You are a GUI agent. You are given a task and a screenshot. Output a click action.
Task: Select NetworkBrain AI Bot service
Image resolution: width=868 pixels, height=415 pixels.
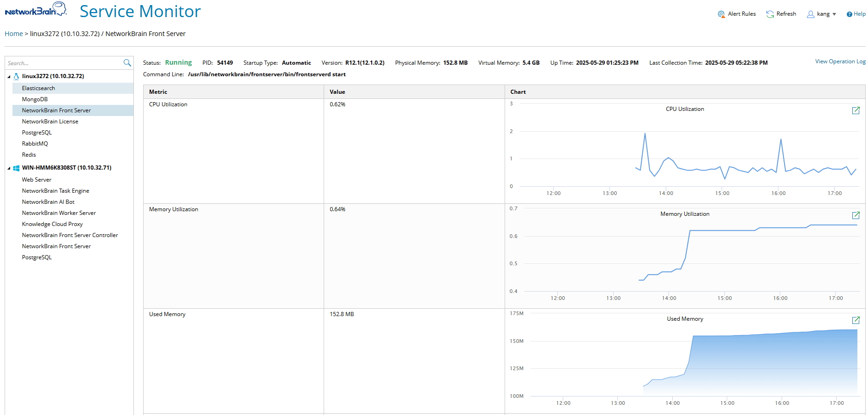[x=73, y=202]
